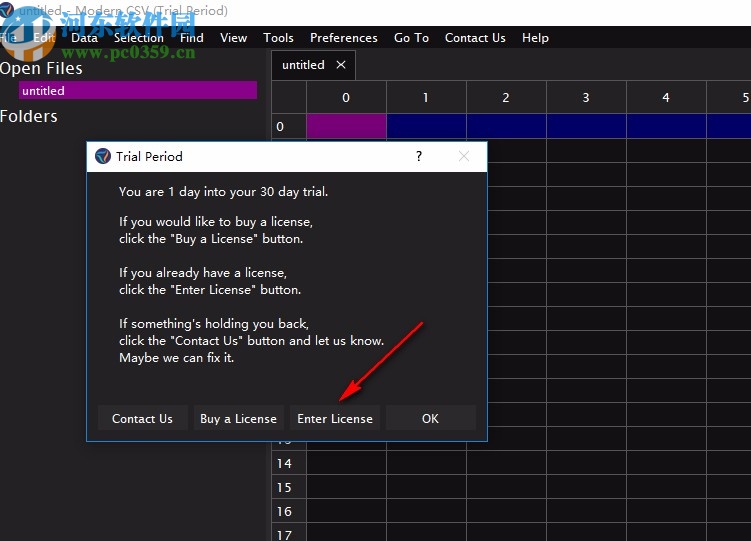Open the Preferences menu

tap(343, 38)
